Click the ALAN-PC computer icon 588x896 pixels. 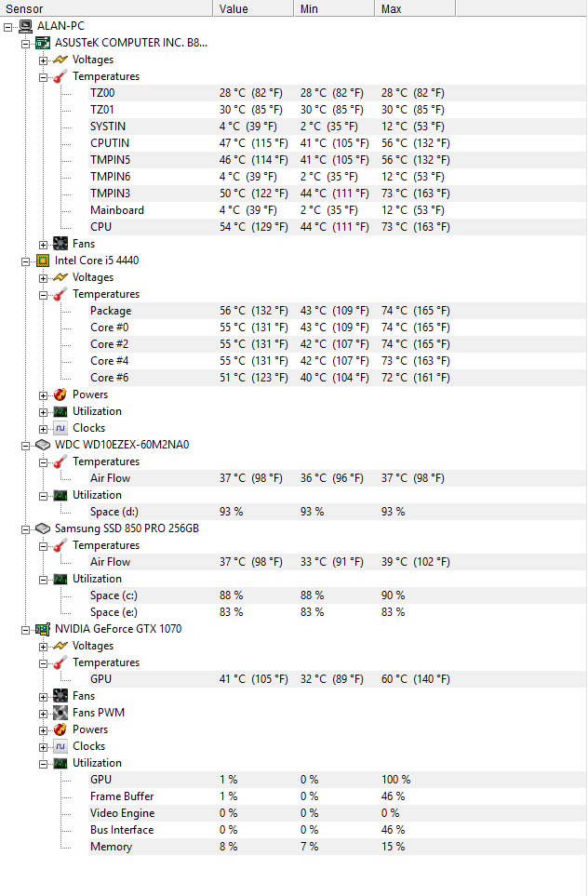[x=26, y=26]
